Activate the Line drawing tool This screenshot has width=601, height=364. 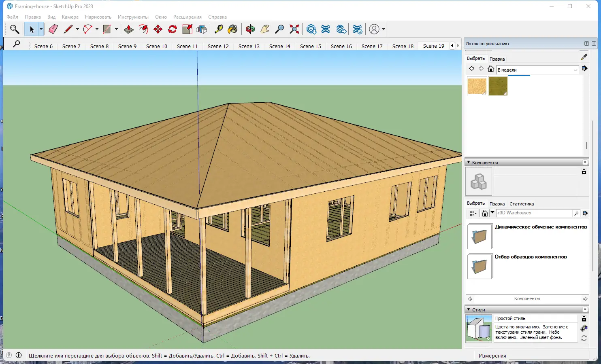(68, 29)
